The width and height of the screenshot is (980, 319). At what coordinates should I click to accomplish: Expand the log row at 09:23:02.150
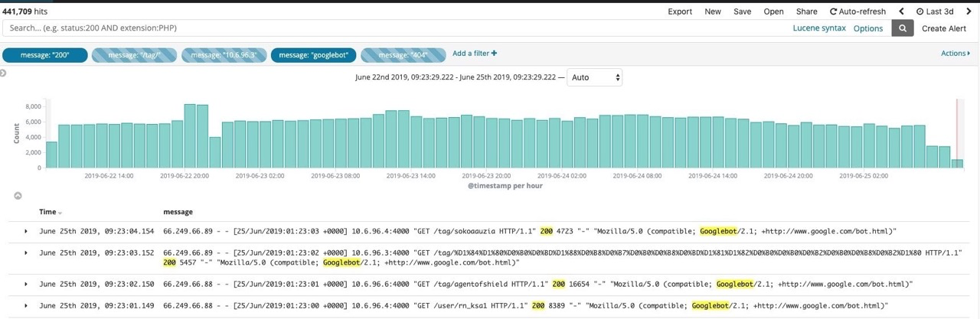coord(26,284)
